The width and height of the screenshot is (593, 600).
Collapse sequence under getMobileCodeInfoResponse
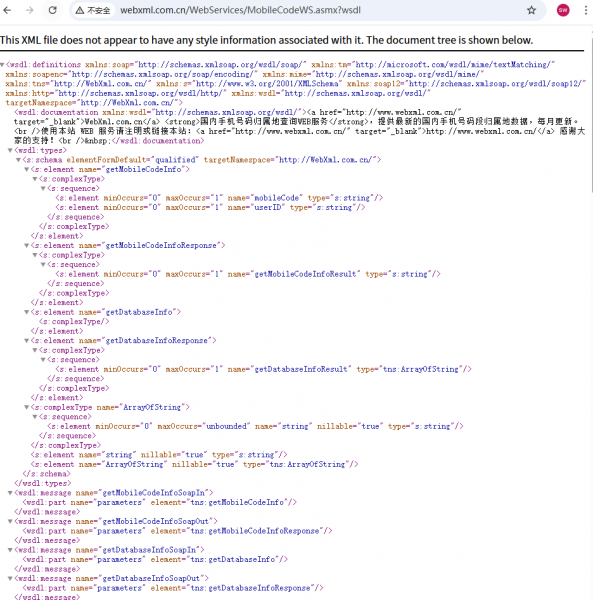point(43,265)
